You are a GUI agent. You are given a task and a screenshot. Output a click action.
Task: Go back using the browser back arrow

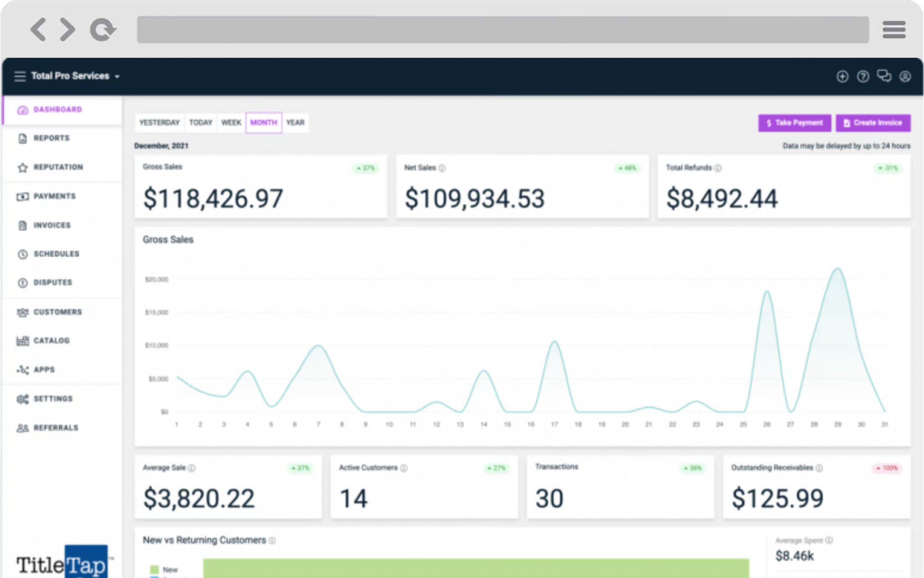coord(38,30)
